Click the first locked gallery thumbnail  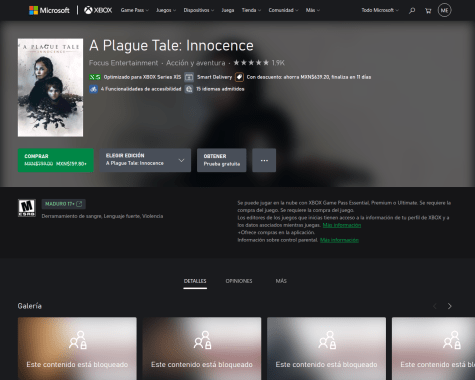(77, 348)
